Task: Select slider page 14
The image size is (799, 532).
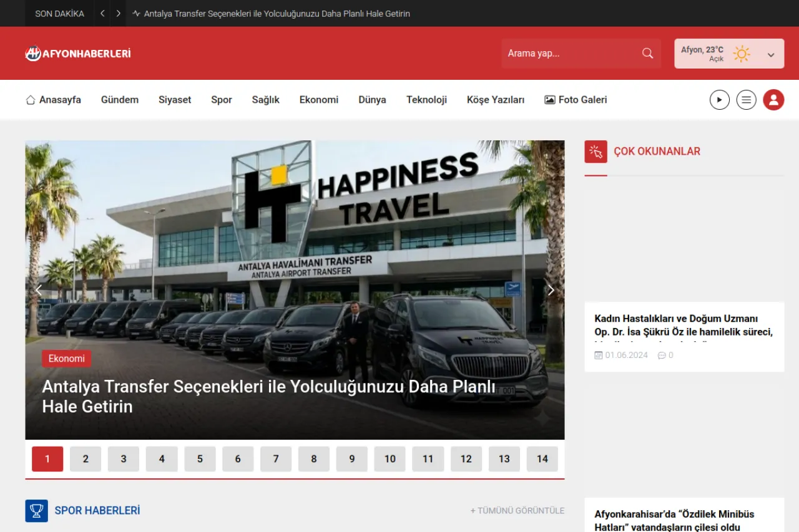Action: (542, 459)
